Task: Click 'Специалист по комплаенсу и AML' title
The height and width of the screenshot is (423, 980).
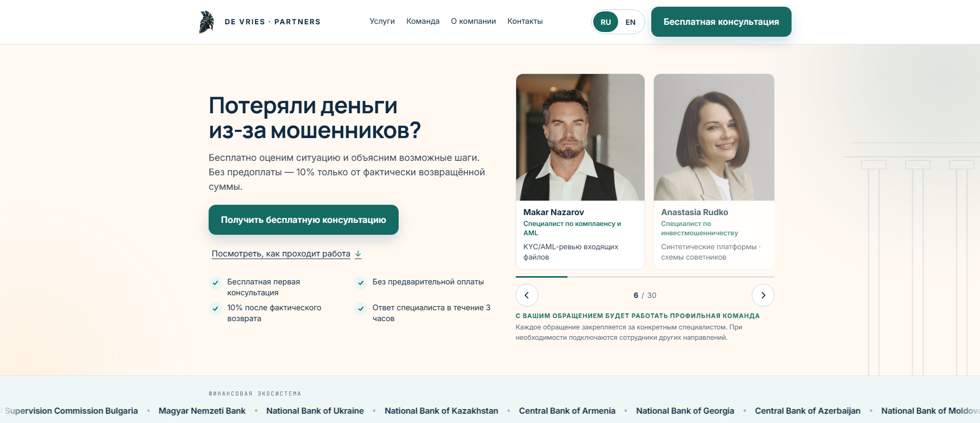Action: (572, 228)
